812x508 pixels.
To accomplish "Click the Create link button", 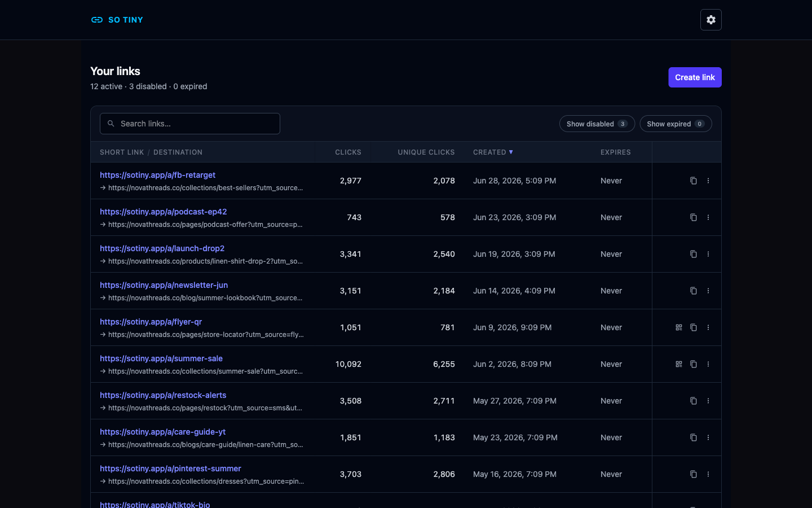I will click(695, 77).
